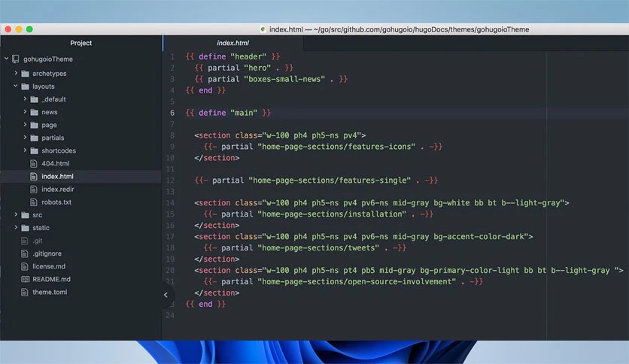629x364 pixels.
Task: Expand the partials folder chevron
Action: click(x=25, y=137)
